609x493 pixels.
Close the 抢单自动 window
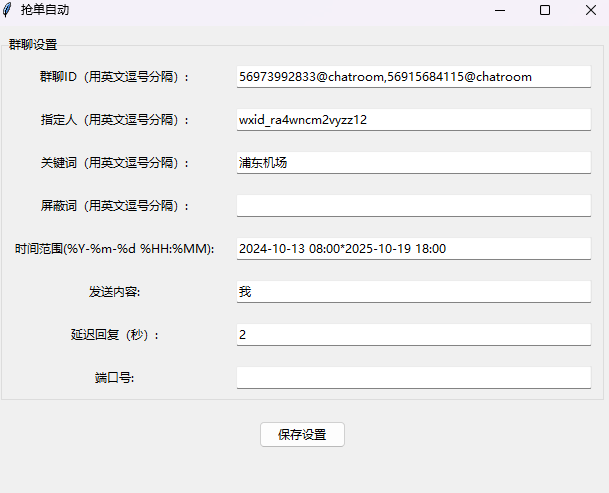[590, 10]
